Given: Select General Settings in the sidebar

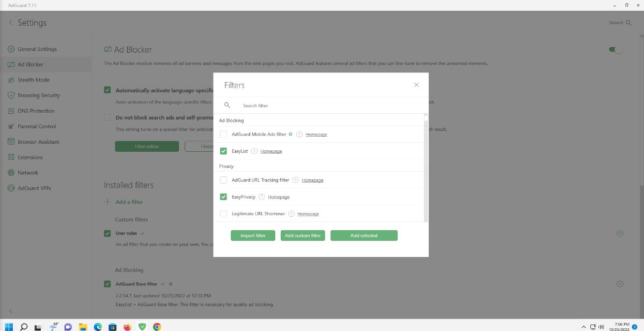Looking at the screenshot, I should 38,48.
